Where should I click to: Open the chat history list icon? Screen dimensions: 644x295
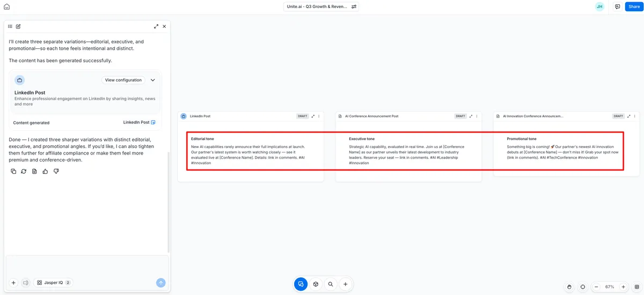point(10,26)
